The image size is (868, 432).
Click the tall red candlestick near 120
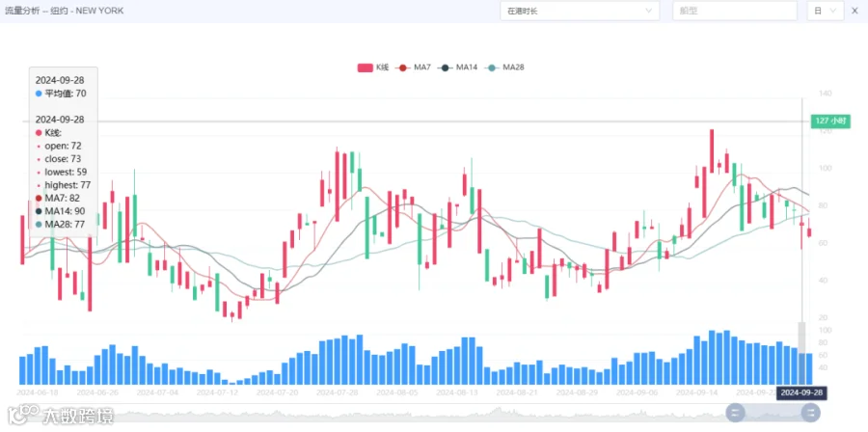(x=712, y=151)
